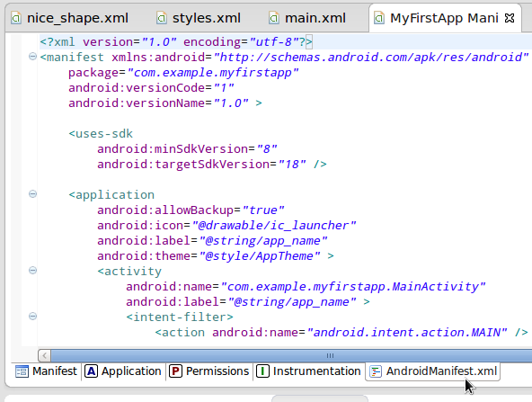Click the xmlns:android schema URL value
The image size is (532, 402).
371,58
